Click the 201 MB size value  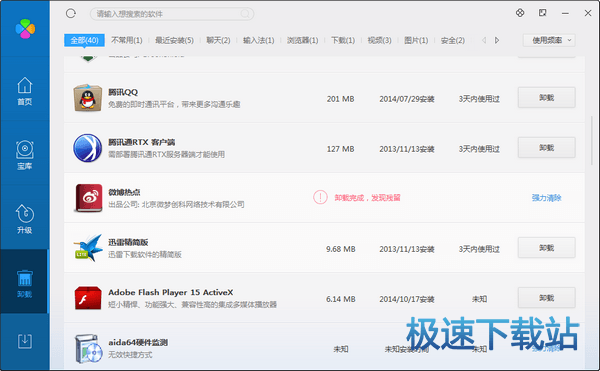[x=341, y=99]
